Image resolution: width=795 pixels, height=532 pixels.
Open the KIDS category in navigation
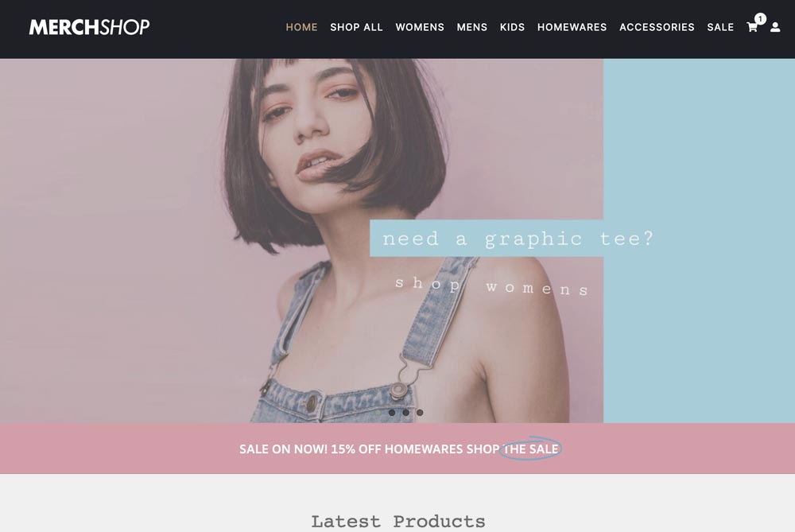click(x=512, y=27)
